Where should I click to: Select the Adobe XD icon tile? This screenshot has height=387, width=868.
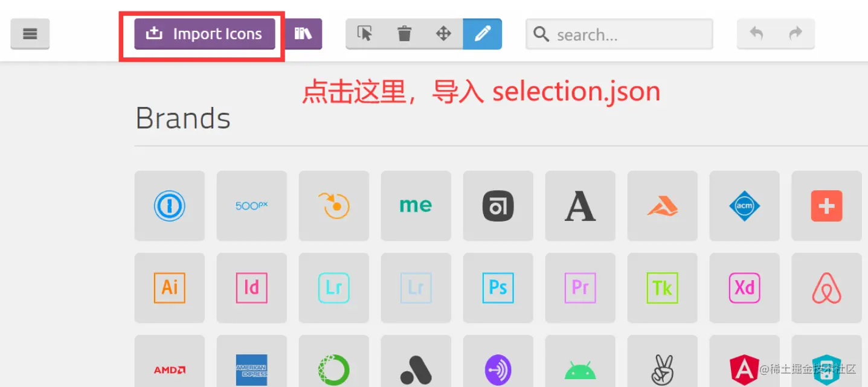(745, 288)
